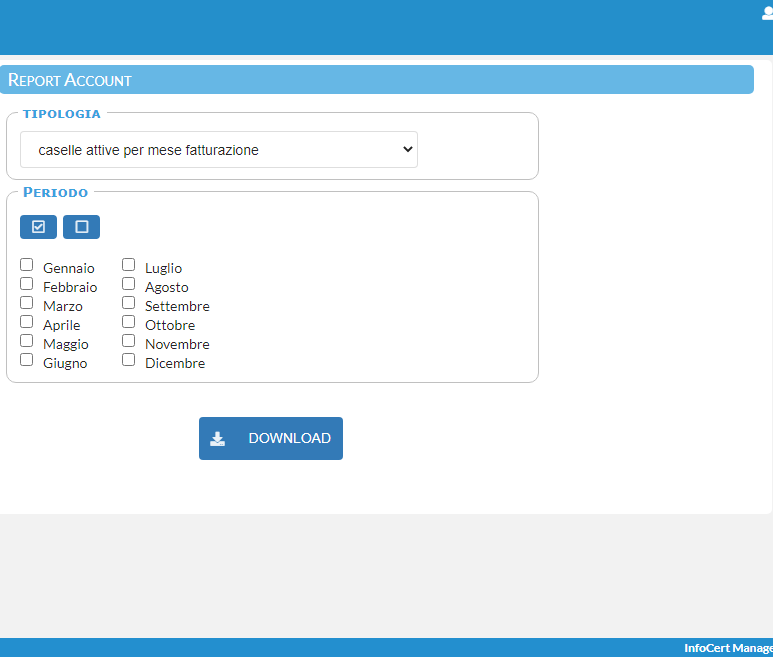Enable the Agosto checkbox
The width and height of the screenshot is (773, 657).
pos(129,284)
